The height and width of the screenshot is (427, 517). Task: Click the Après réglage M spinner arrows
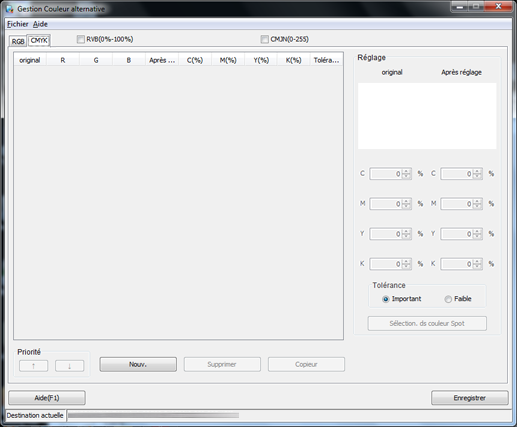tap(477, 204)
